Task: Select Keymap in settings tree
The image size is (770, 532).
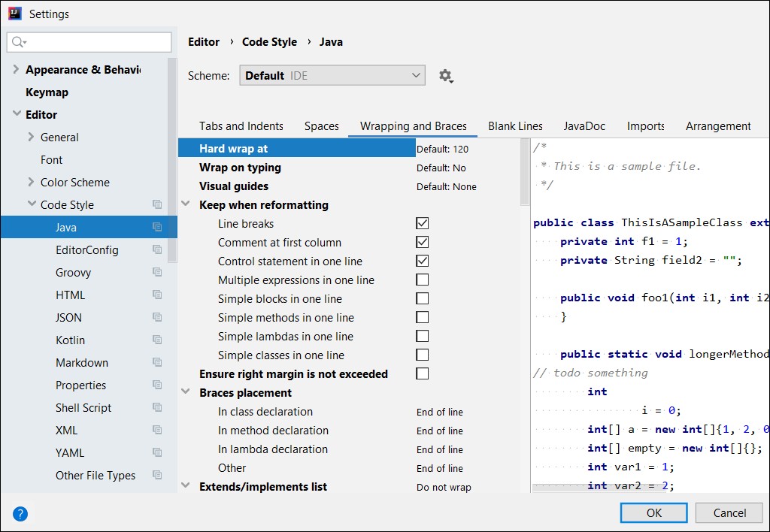Action: 47,92
